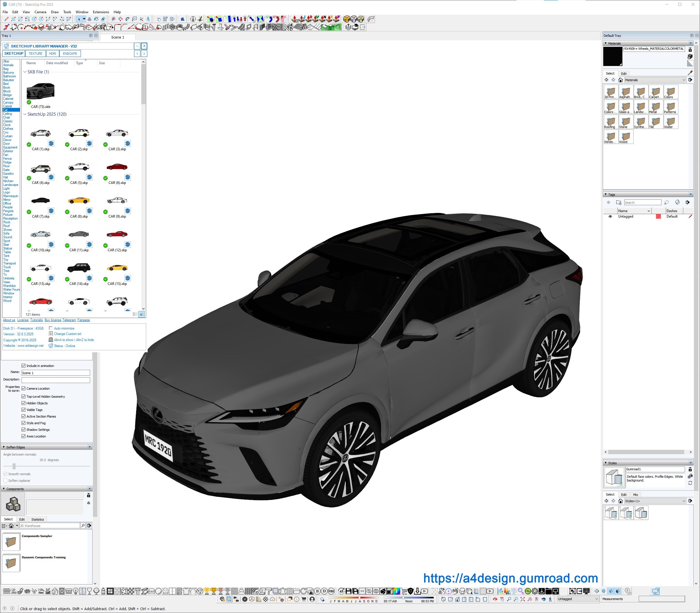Click the home icon in Materials panel
Screen dimensions: 700x613
tap(620, 80)
